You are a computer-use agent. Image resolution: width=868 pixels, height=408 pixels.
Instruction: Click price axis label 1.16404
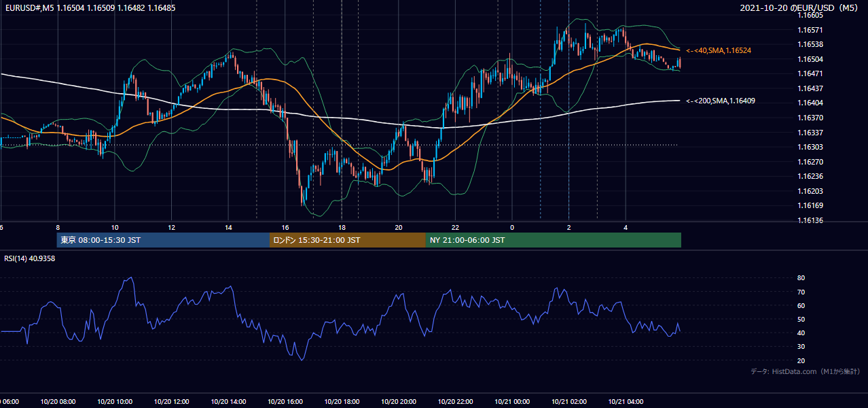810,103
